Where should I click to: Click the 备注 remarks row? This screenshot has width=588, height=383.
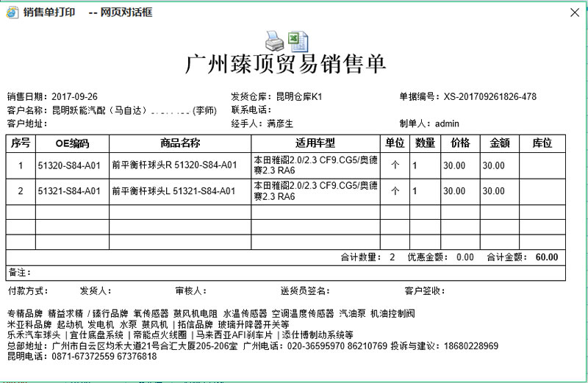click(286, 273)
